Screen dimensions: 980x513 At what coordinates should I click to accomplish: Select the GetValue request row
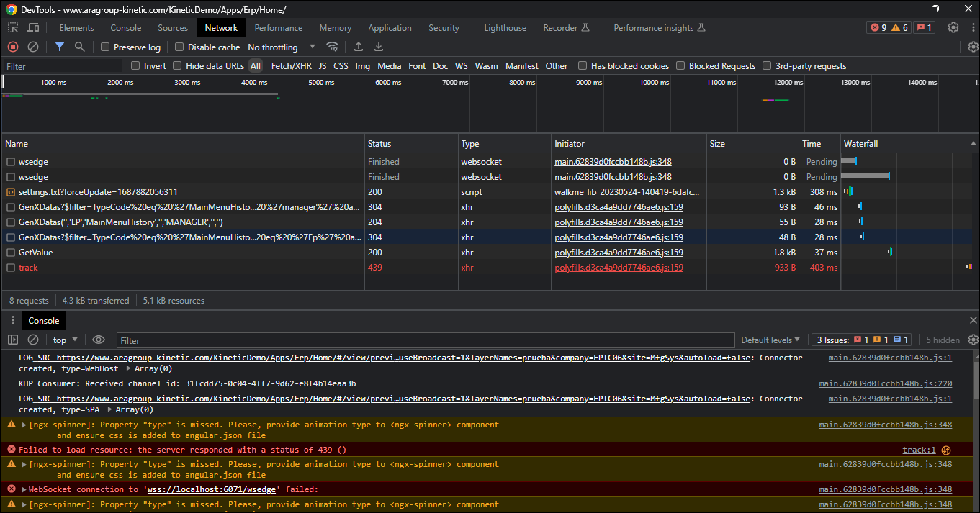tap(35, 253)
